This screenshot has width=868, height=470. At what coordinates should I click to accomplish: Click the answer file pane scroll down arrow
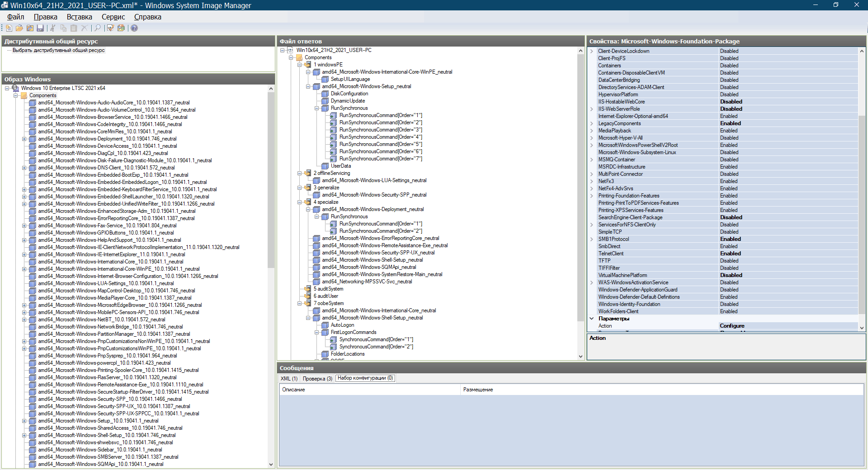(580, 357)
